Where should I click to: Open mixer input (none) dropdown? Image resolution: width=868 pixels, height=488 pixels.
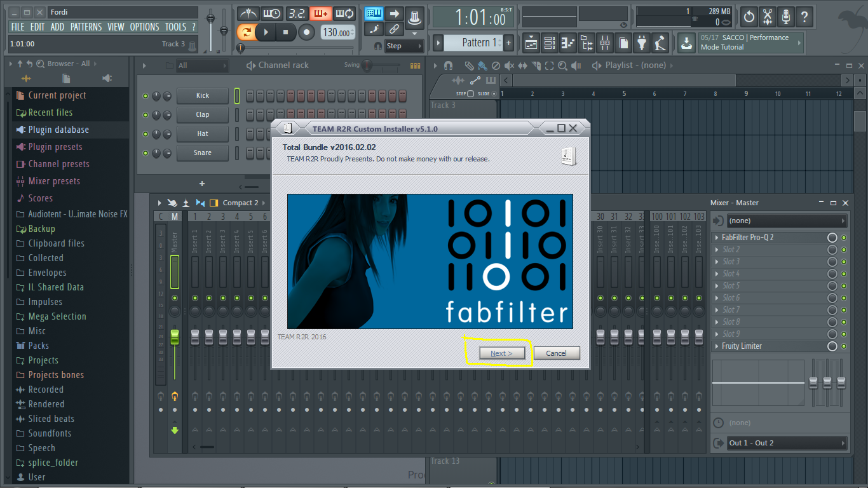[787, 220]
